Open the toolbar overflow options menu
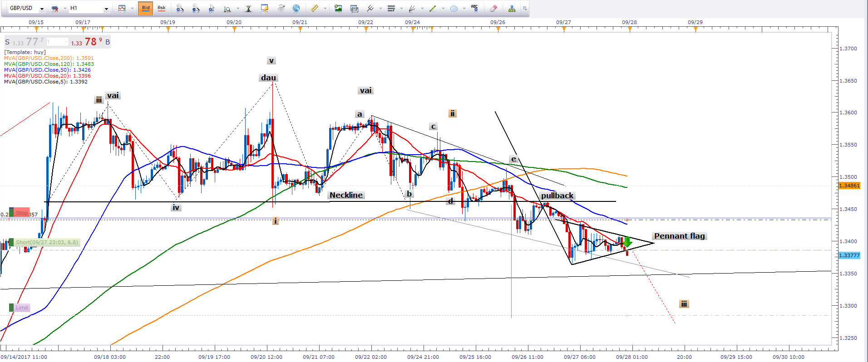This screenshot has height=362, width=868. (525, 8)
